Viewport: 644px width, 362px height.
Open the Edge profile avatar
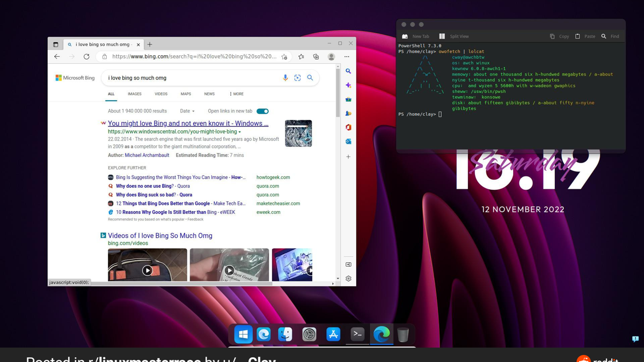331,56
